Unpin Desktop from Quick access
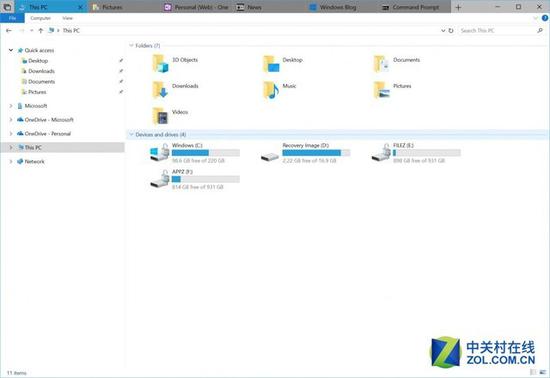Viewport: 550px width, 378px height. point(121,61)
